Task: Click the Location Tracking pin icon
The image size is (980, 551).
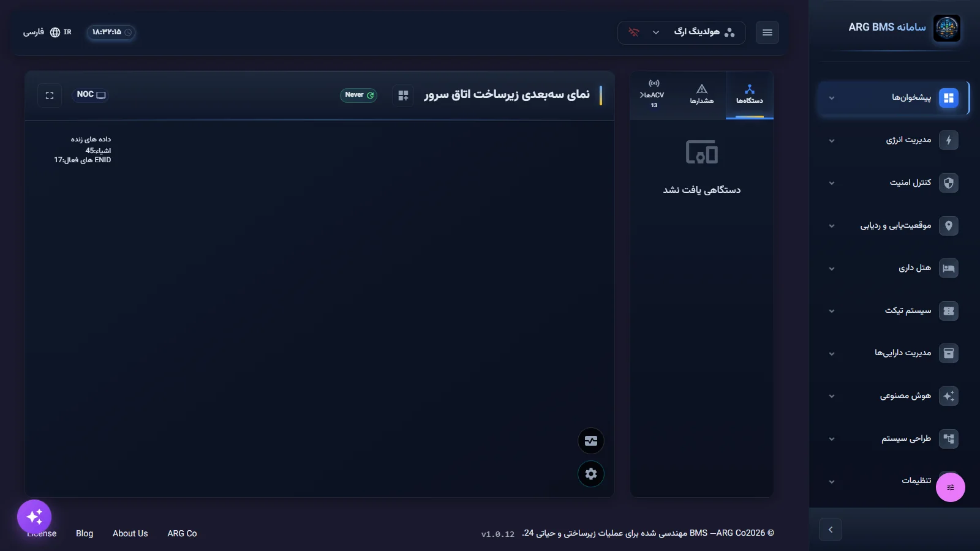Action: click(948, 226)
